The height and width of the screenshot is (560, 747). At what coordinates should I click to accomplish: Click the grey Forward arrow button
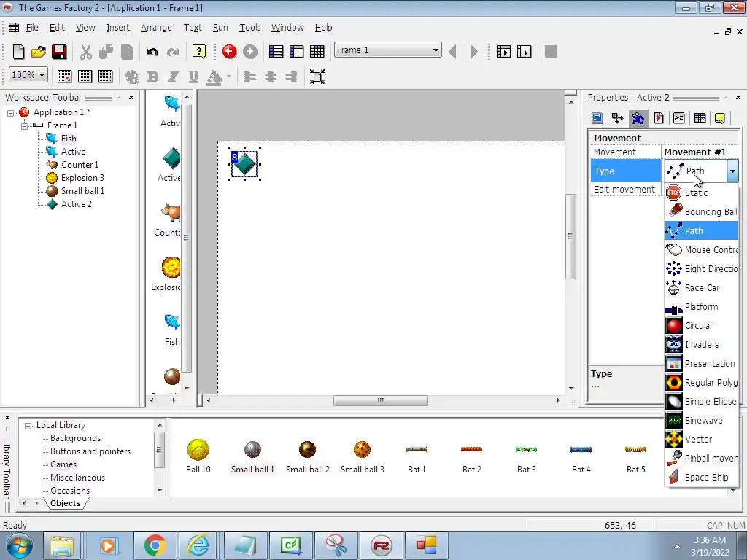tap(249, 52)
